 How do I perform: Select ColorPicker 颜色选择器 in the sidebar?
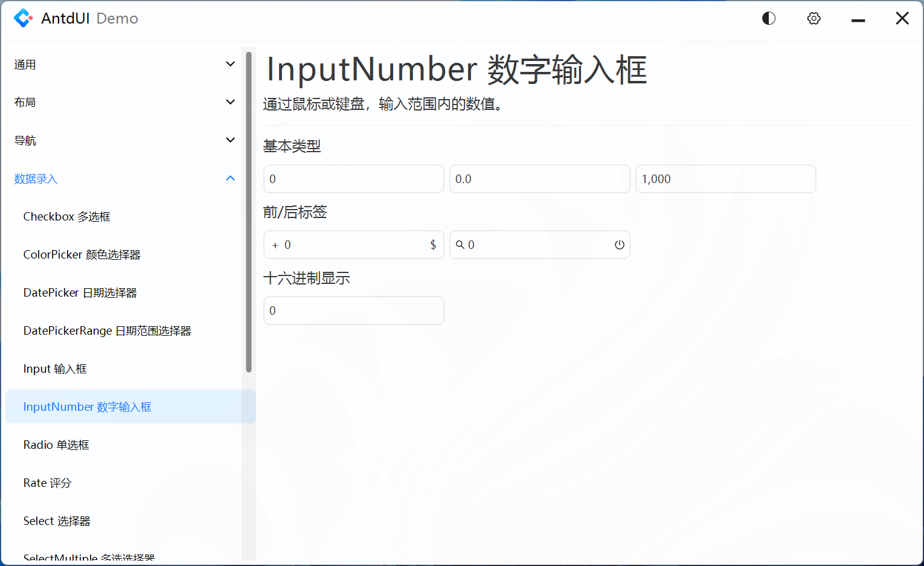[82, 254]
